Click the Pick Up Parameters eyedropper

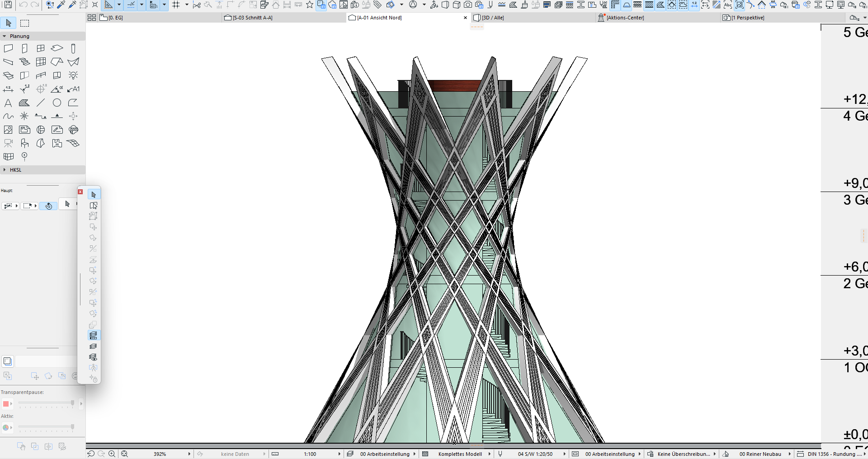click(61, 5)
